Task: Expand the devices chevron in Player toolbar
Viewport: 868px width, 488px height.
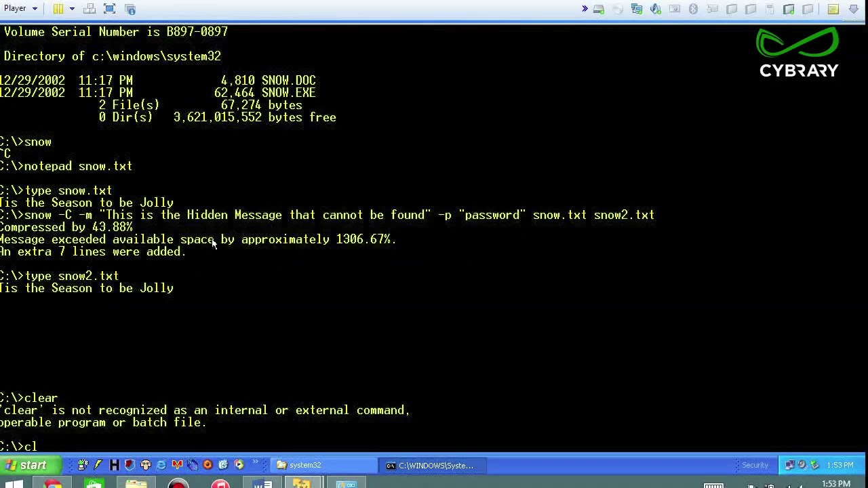Action: tap(585, 9)
